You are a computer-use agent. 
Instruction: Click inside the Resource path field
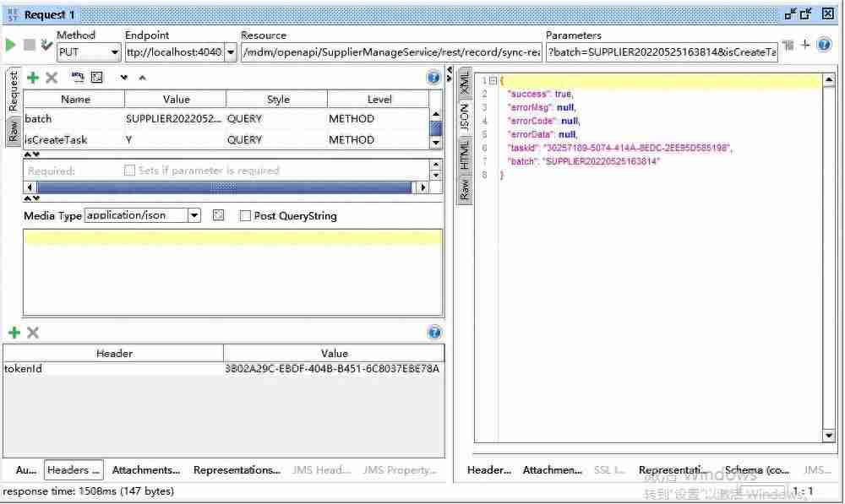point(391,52)
